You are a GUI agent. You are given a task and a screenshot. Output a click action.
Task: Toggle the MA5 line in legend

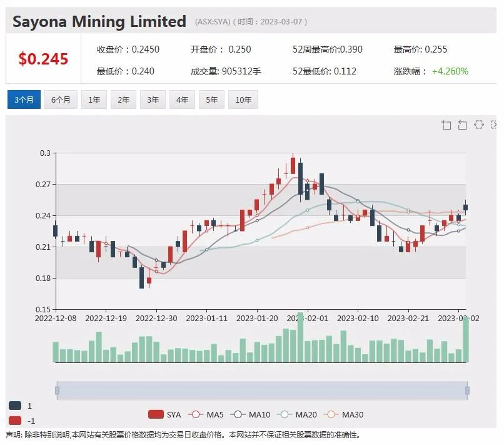pyautogui.click(x=206, y=414)
